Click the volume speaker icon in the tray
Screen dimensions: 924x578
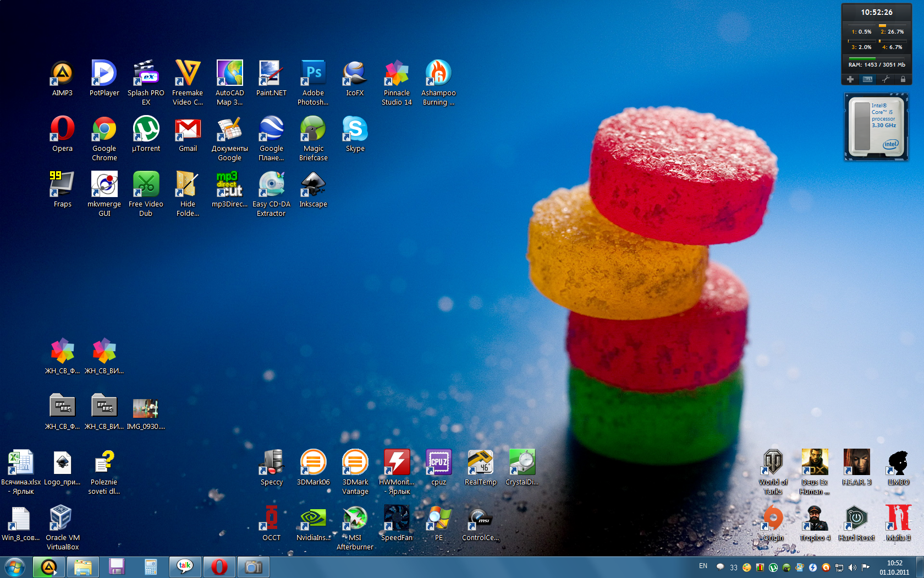[852, 568]
